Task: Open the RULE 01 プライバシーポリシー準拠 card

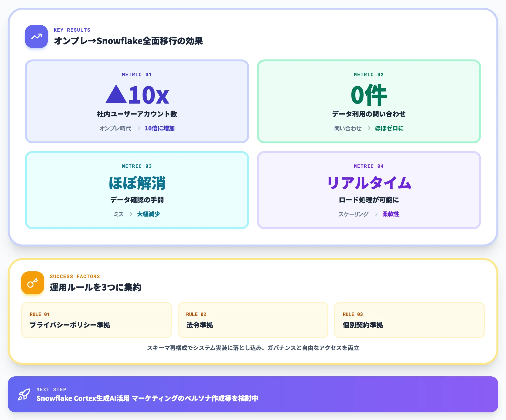Action: coord(97,320)
